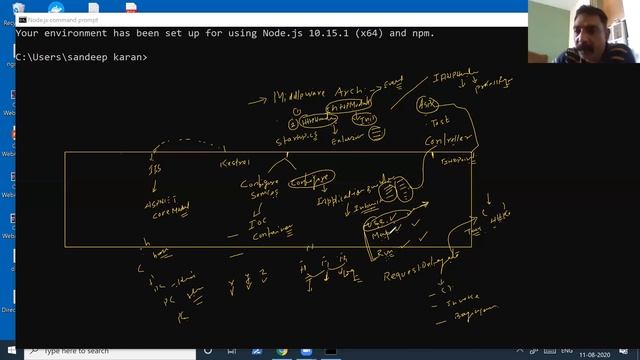Image resolution: width=640 pixels, height=360 pixels.
Task: Open the calendar from date 11-08-2020
Action: tap(595, 354)
